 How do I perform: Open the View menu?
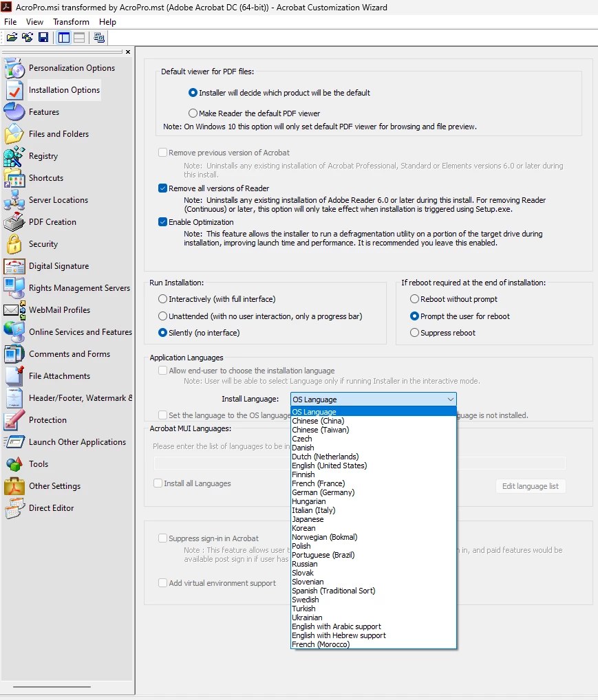(x=34, y=22)
